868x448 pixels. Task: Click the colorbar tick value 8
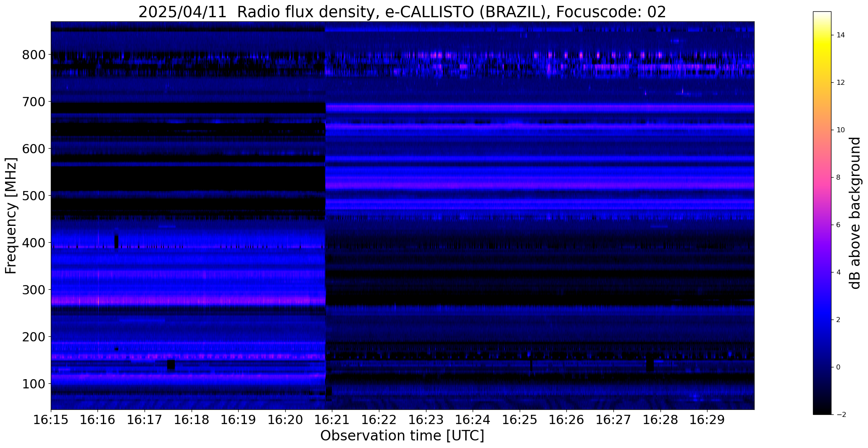point(839,178)
